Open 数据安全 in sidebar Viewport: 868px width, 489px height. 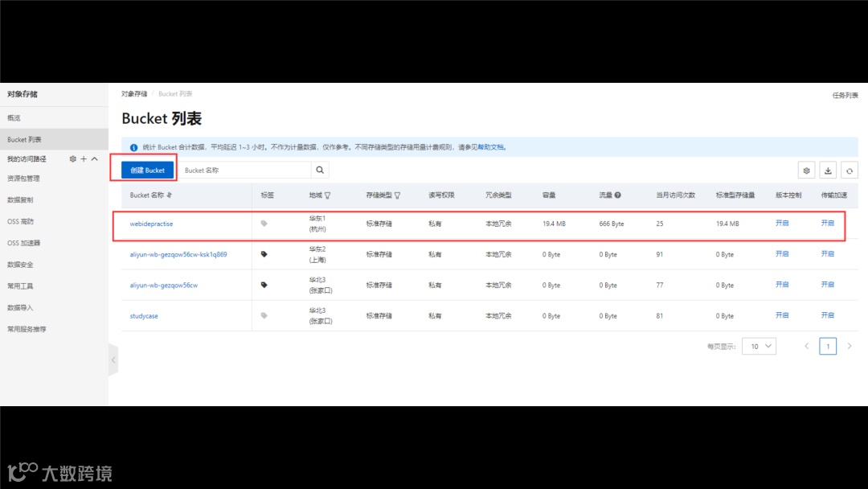pos(20,265)
